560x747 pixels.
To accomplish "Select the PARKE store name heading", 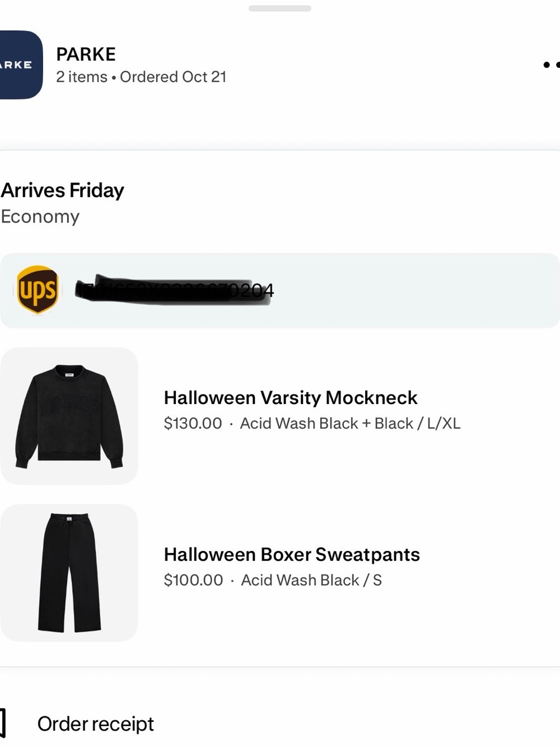I will (86, 54).
